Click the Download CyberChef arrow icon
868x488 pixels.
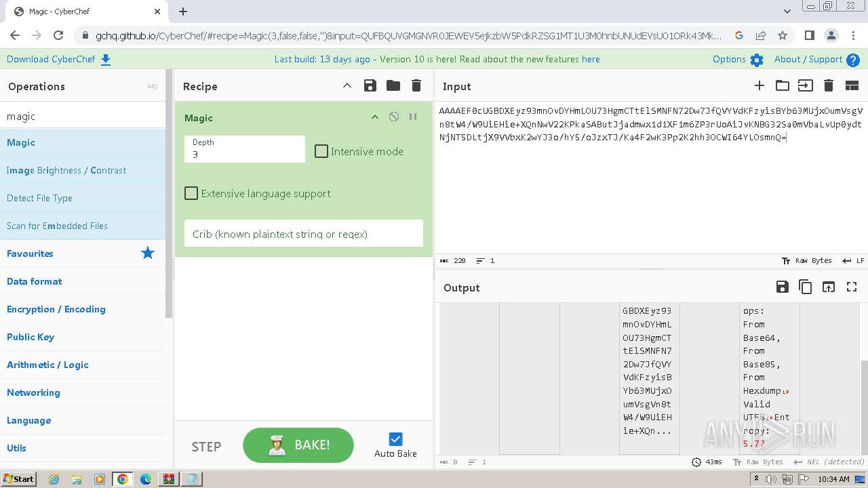tap(106, 60)
